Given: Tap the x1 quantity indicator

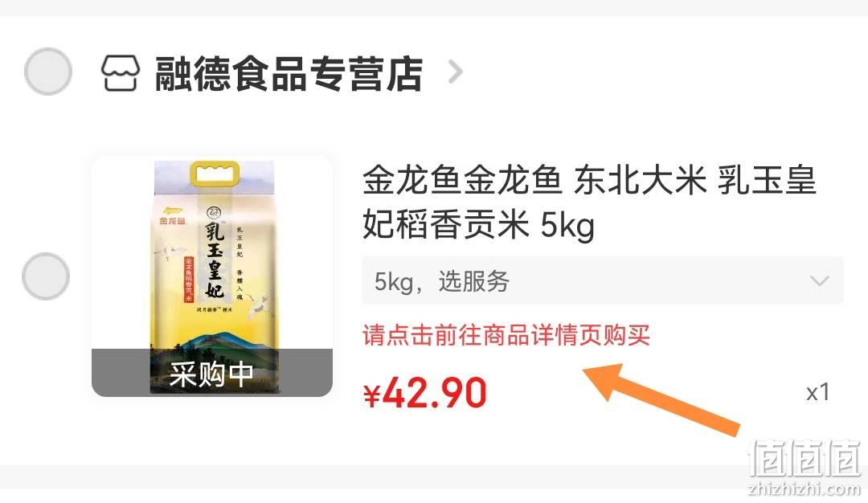Looking at the screenshot, I should tap(817, 392).
